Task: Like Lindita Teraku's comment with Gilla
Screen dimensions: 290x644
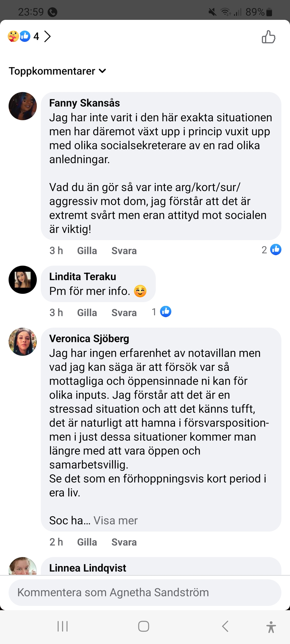Action: tap(87, 313)
